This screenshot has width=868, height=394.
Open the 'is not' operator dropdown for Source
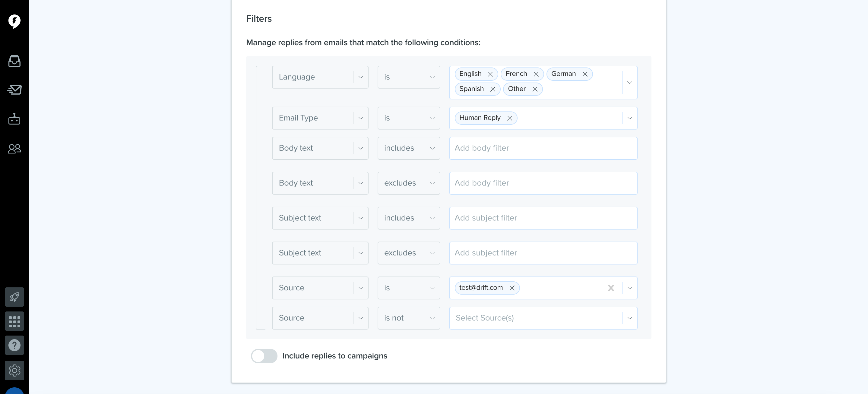pyautogui.click(x=408, y=318)
